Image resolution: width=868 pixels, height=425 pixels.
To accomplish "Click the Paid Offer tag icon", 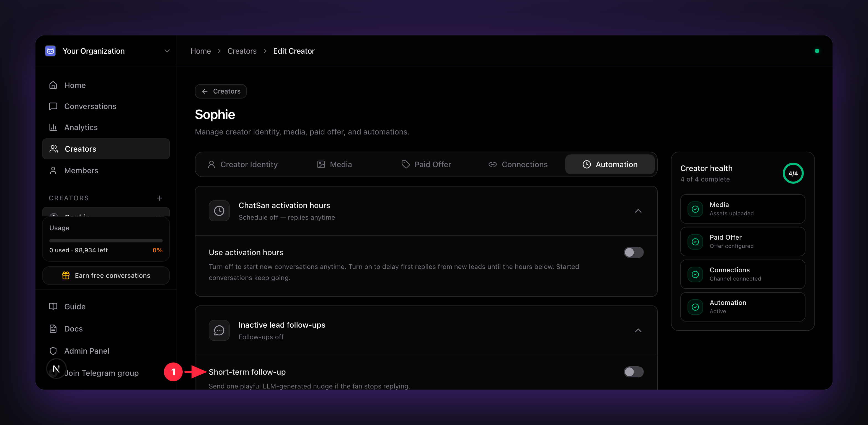I will click(x=405, y=164).
